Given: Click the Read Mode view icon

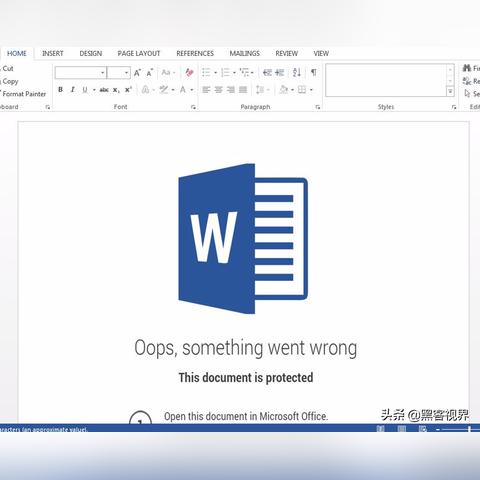Looking at the screenshot, I should click(381, 428).
